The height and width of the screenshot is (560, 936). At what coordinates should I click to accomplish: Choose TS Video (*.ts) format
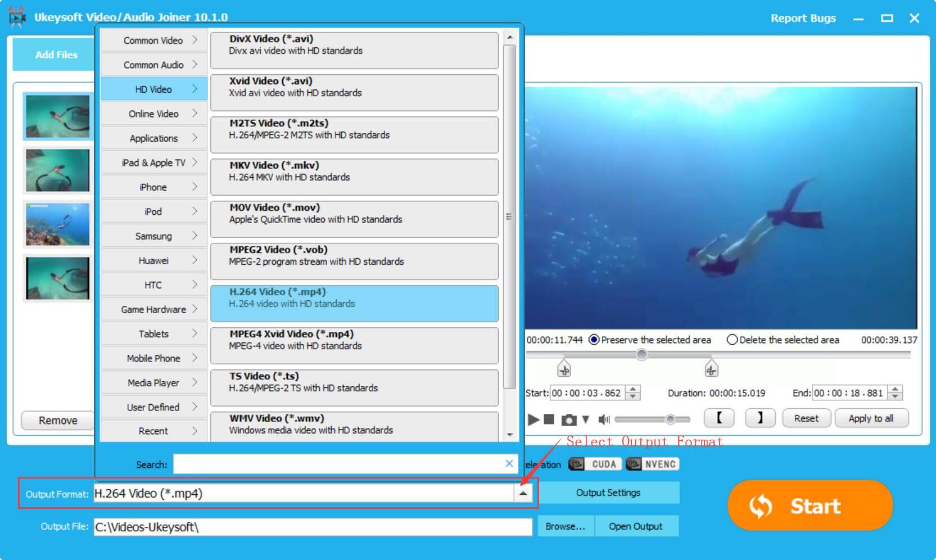pyautogui.click(x=354, y=387)
